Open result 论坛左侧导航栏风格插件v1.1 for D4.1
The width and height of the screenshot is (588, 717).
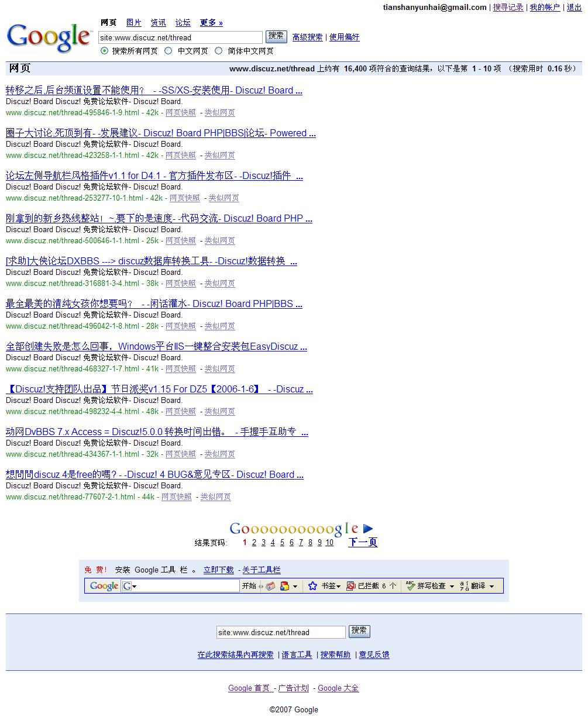click(x=154, y=176)
